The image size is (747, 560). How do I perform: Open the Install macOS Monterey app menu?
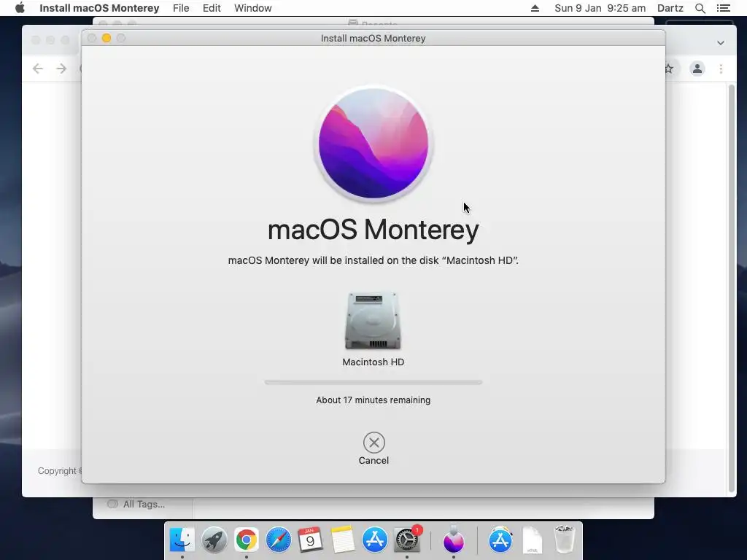coord(99,8)
